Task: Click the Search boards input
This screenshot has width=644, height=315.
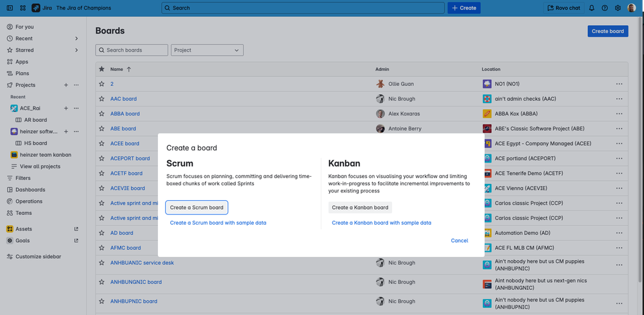Action: pos(132,50)
